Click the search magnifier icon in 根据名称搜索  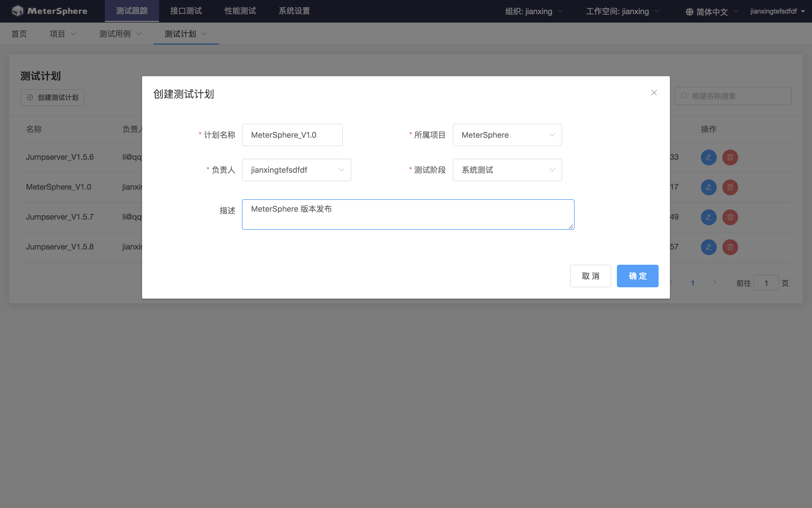(x=684, y=96)
